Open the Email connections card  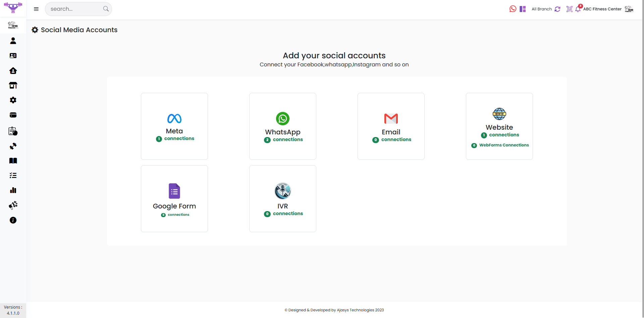(391, 126)
